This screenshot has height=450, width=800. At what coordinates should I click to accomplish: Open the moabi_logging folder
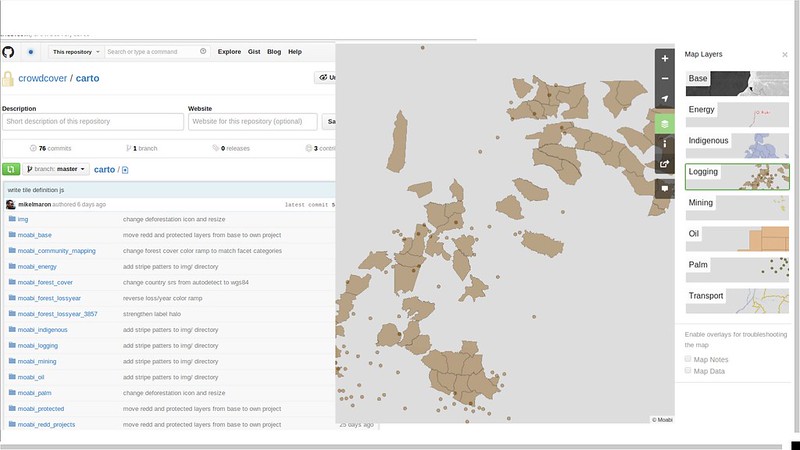tap(38, 346)
